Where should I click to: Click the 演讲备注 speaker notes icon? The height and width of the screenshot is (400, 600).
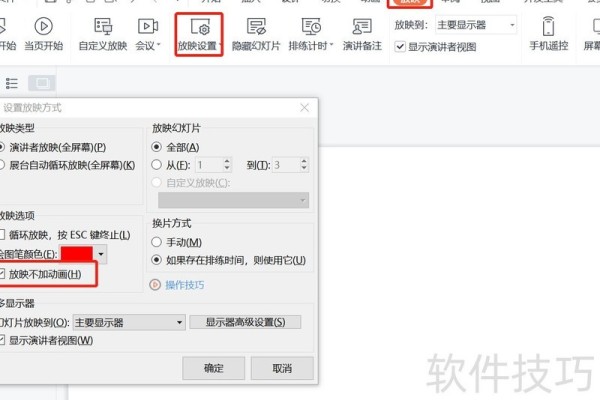(x=362, y=27)
